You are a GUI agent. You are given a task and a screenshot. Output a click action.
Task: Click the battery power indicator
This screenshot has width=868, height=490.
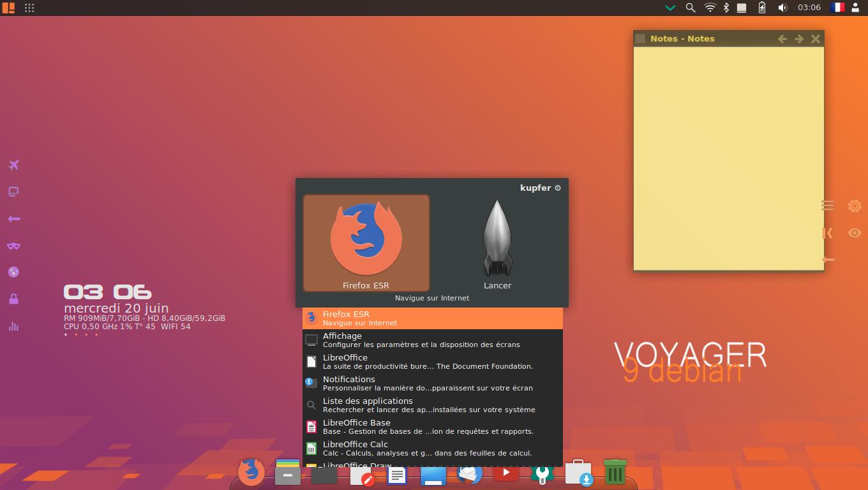[761, 8]
